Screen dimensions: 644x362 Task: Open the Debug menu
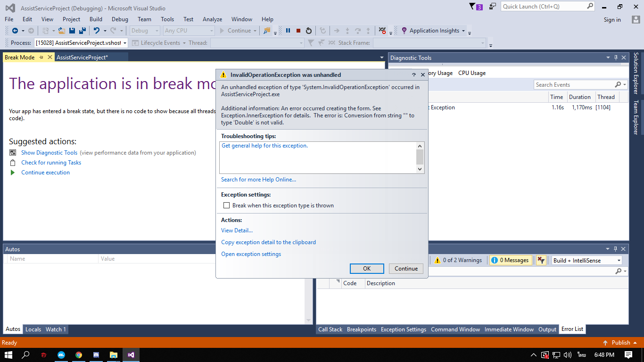(x=120, y=19)
